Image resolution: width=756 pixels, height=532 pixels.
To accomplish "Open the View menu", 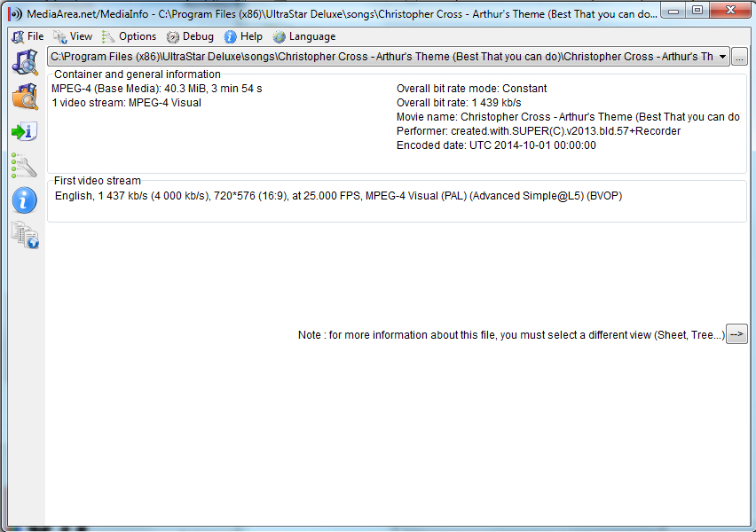I will coord(78,36).
